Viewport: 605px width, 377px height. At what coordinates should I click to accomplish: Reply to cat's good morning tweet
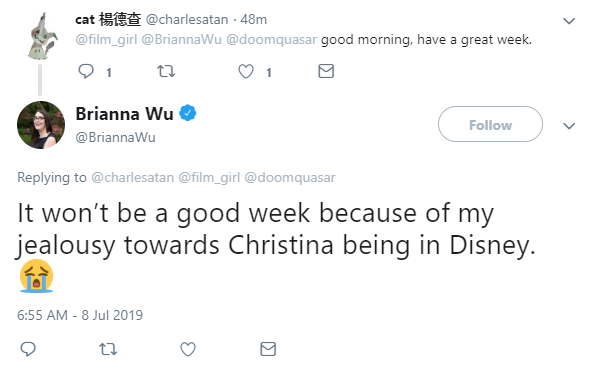86,71
